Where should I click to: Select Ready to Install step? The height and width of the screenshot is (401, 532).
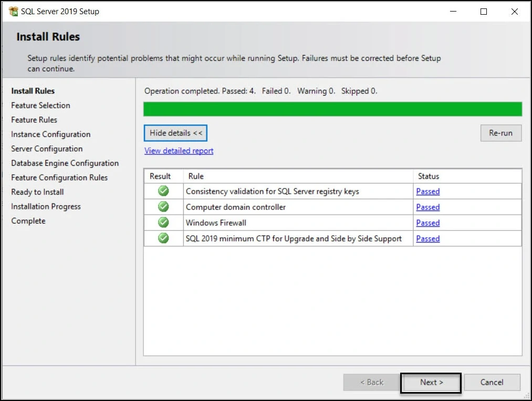click(x=37, y=192)
